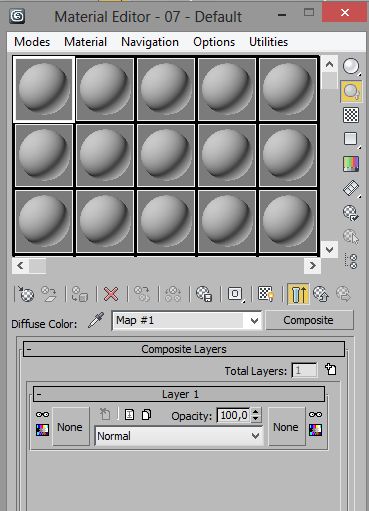Click the sample slots scroll up arrow
Image resolution: width=369 pixels, height=511 pixels.
pos(329,64)
